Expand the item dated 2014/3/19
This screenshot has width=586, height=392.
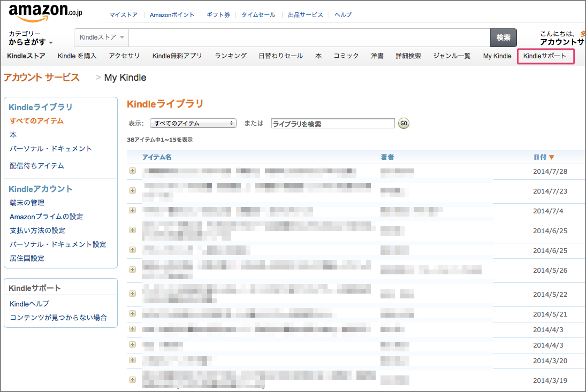point(132,380)
